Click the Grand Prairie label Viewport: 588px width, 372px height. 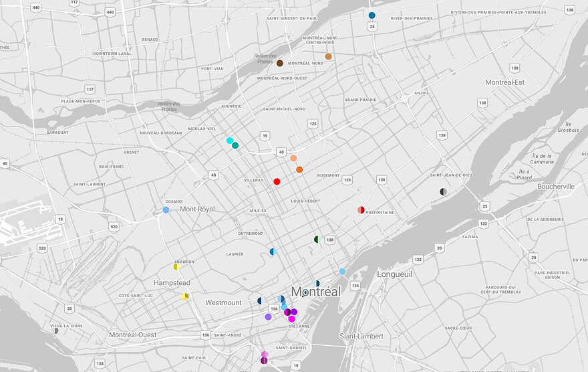(360, 100)
